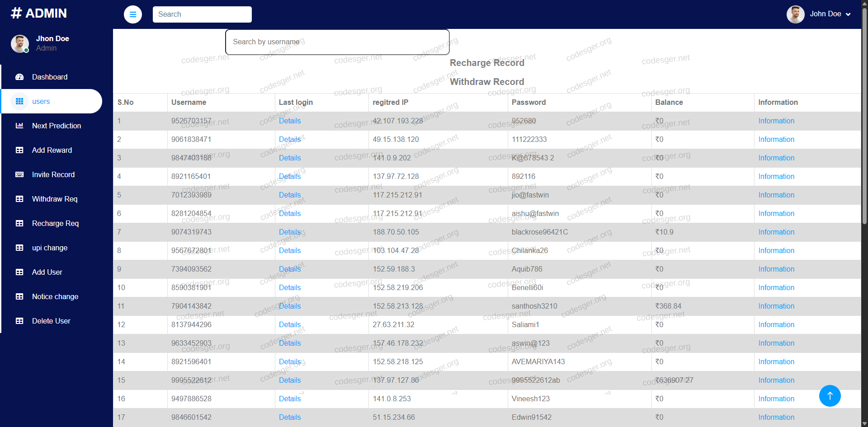Click the hamburger menu toggle button
The width and height of the screenshot is (868, 427).
pos(132,14)
